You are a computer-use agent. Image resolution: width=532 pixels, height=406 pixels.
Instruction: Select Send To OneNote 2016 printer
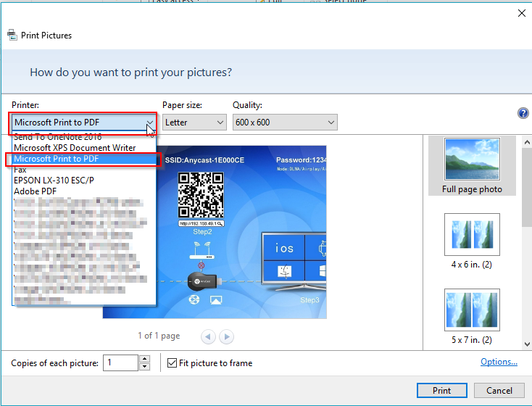(84, 137)
